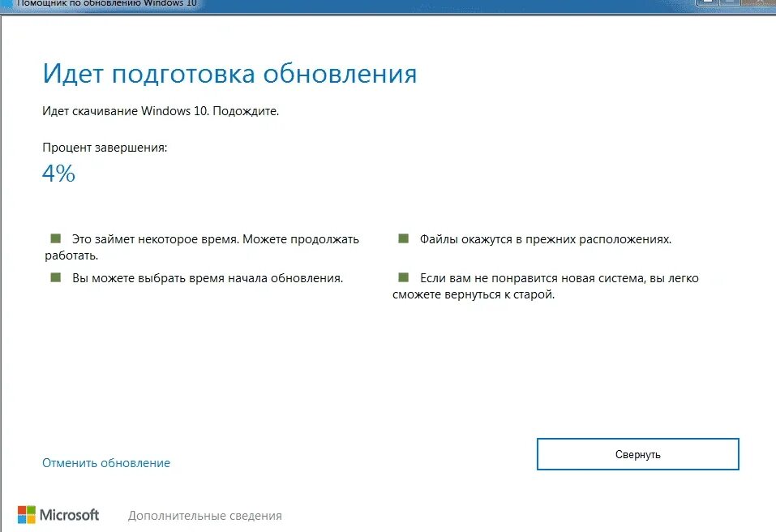Click the text Идет скачивание Windows 10. Подождите.

point(161,111)
